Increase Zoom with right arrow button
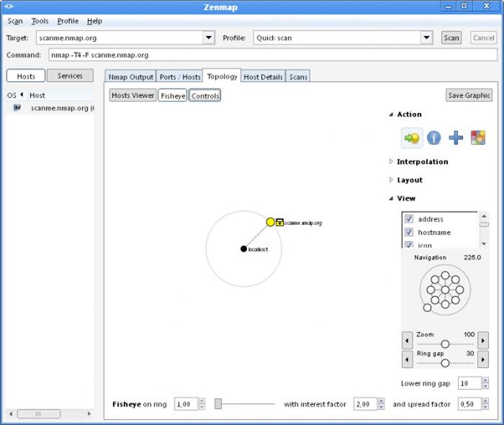504x425 pixels. coord(483,340)
